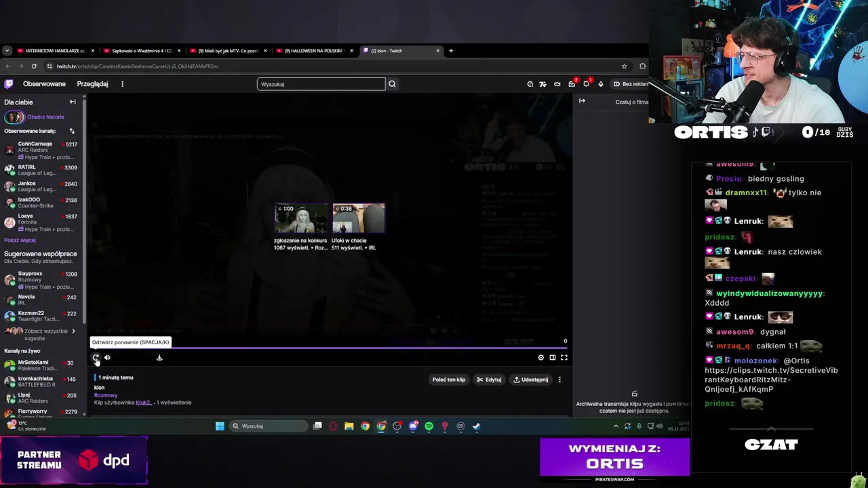Sort followed channels with arrows icon
The height and width of the screenshot is (488, 868).
tap(72, 131)
